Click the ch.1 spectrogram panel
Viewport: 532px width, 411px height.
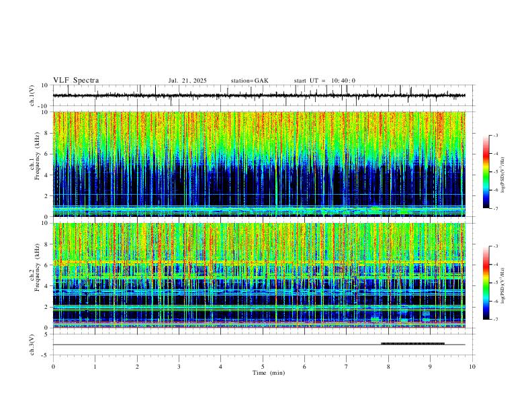pyautogui.click(x=259, y=164)
